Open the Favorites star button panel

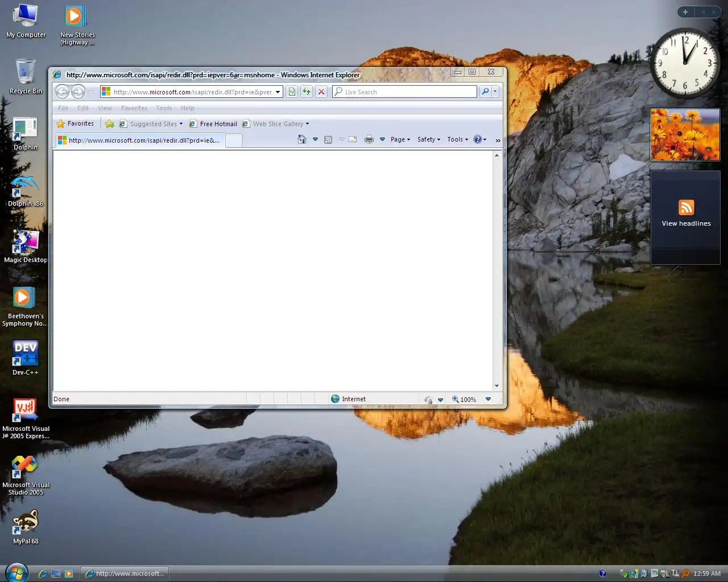pos(75,123)
